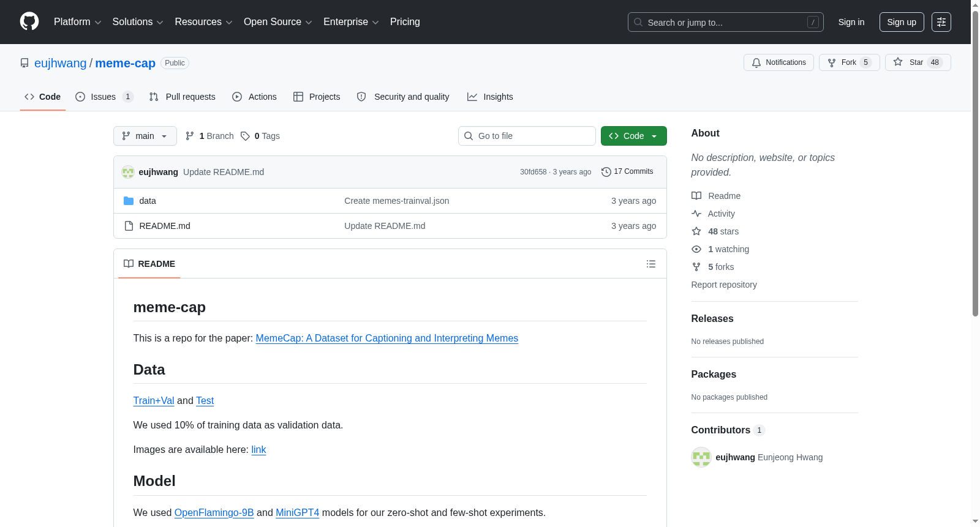Screen dimensions: 980x527
Task: Click the star icon to star repo
Action: [898, 62]
